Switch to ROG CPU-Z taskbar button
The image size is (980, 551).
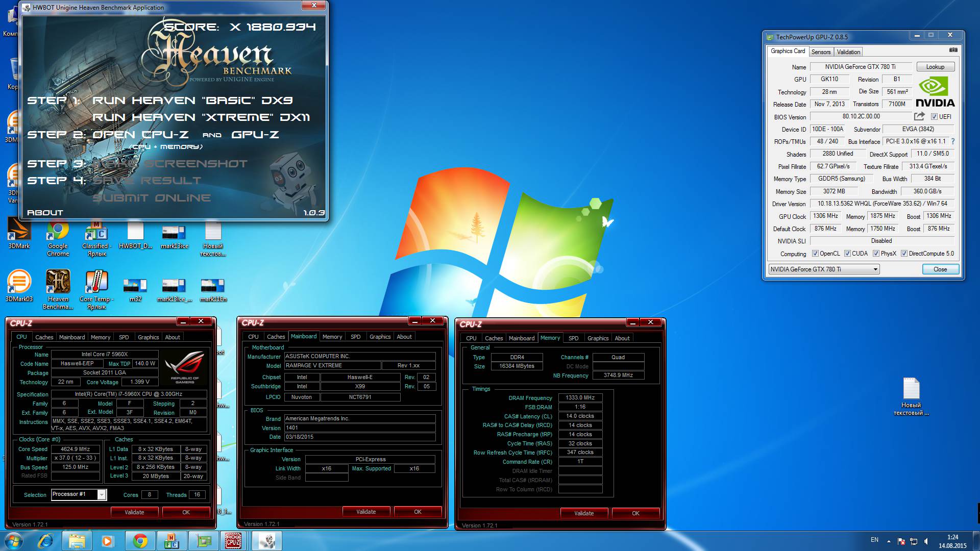coord(233,541)
